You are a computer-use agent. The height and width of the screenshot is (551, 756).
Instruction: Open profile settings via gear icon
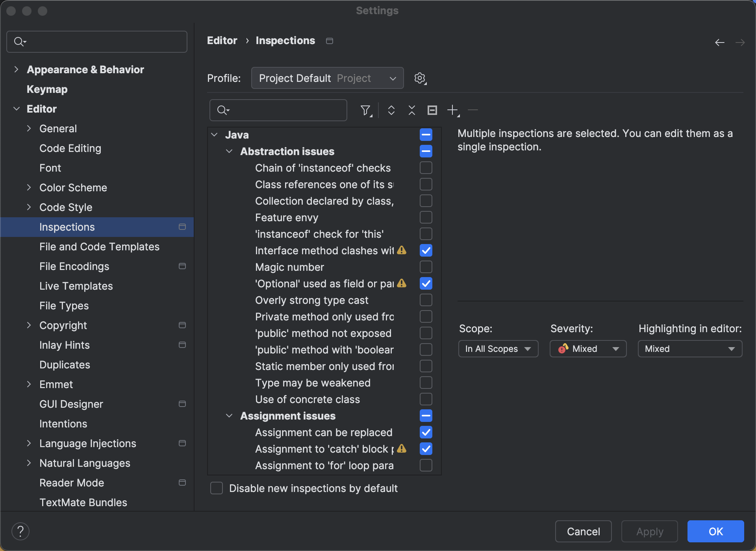420,78
